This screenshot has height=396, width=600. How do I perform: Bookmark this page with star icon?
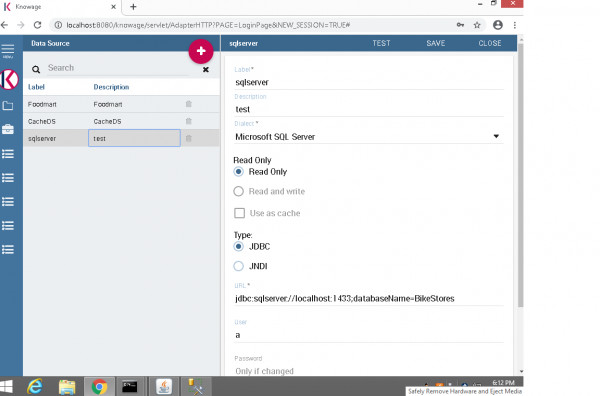[477, 25]
